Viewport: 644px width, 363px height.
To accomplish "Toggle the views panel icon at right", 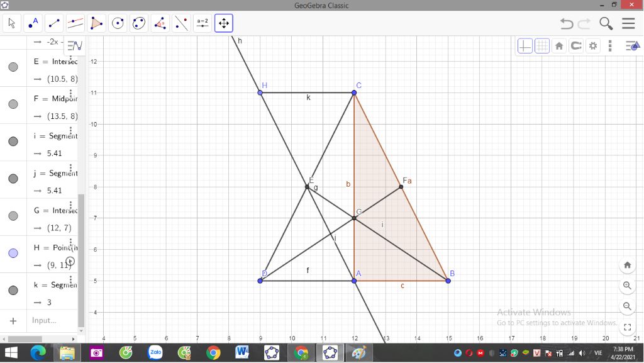I will 632,45.
